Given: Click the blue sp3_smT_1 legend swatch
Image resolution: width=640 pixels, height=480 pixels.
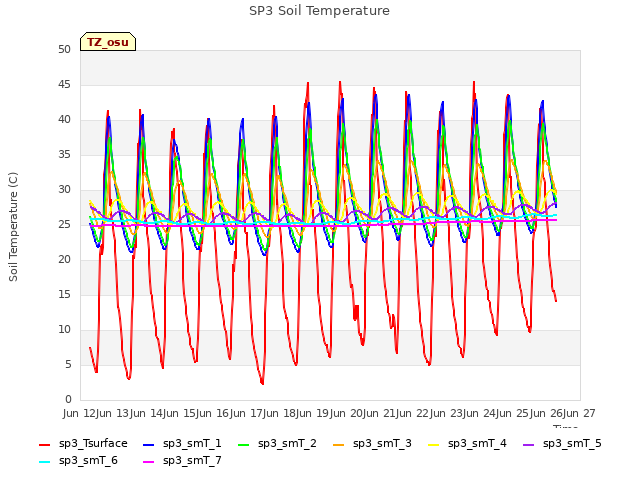Looking at the screenshot, I should 149,444.
